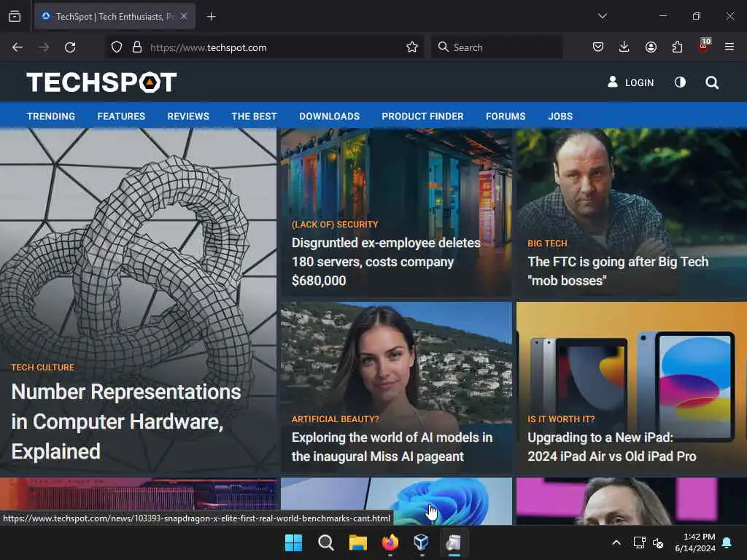Viewport: 747px width, 560px height.
Task: View site security padlock info
Action: (x=137, y=47)
